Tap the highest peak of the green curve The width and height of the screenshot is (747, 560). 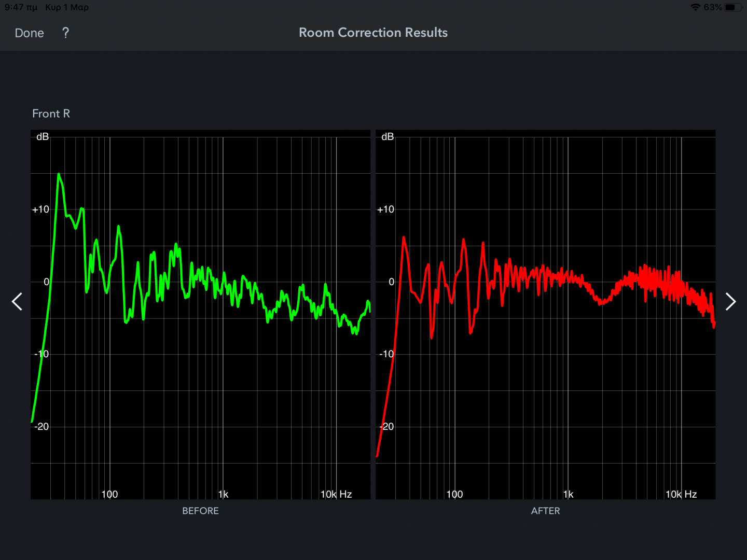pyautogui.click(x=59, y=175)
